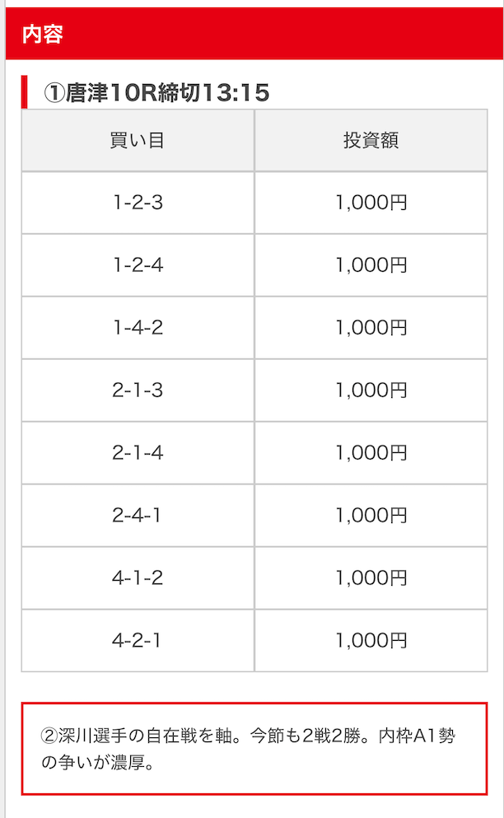The width and height of the screenshot is (504, 818).
Task: Click the 深川選手 commentary box outlined in red
Action: point(254,749)
